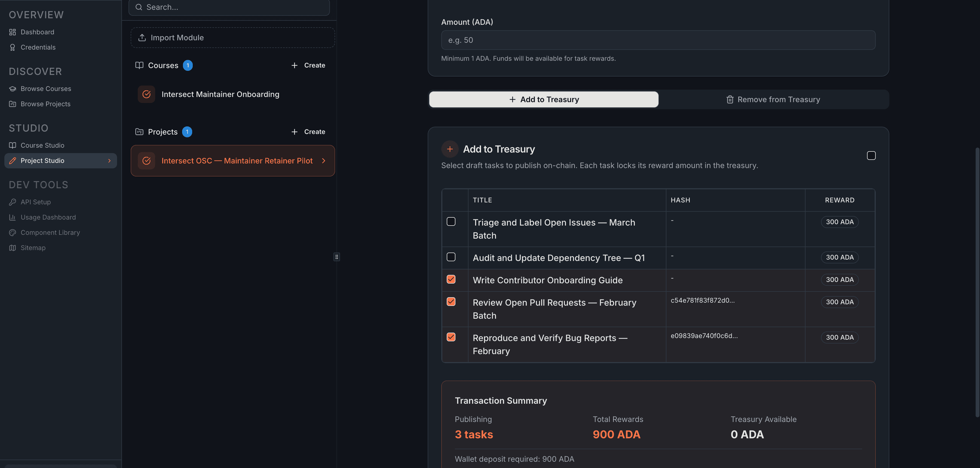Go to Browse Projects

[45, 104]
